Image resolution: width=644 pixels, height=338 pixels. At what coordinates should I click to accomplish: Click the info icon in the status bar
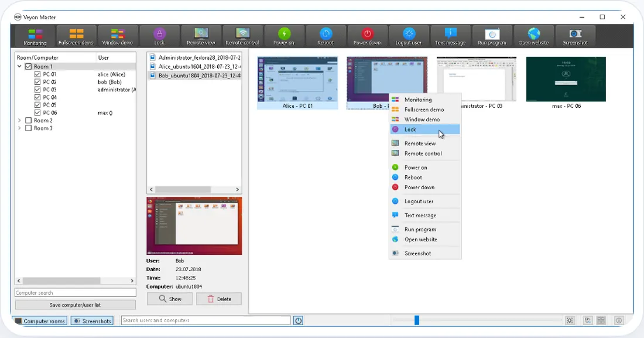pos(619,320)
